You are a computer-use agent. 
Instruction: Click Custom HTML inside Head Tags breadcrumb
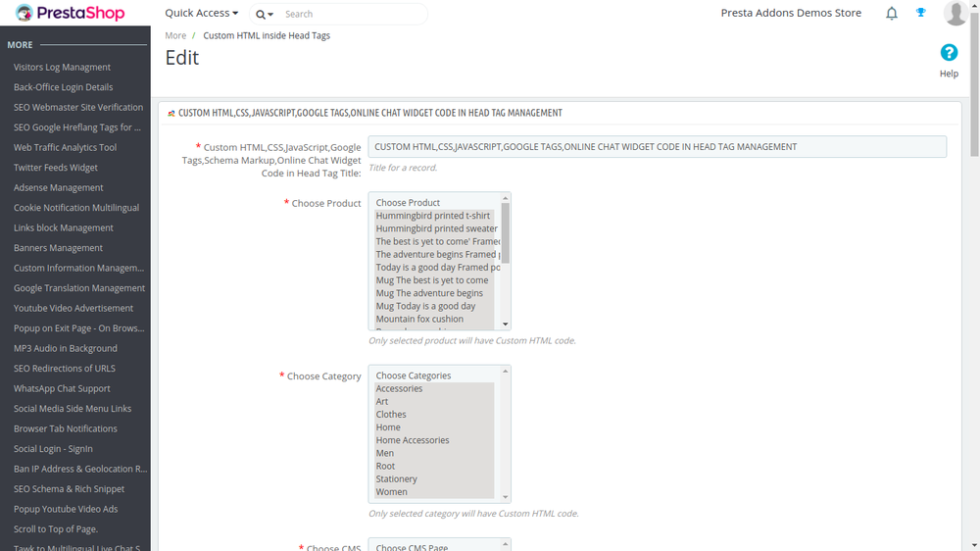pos(267,35)
